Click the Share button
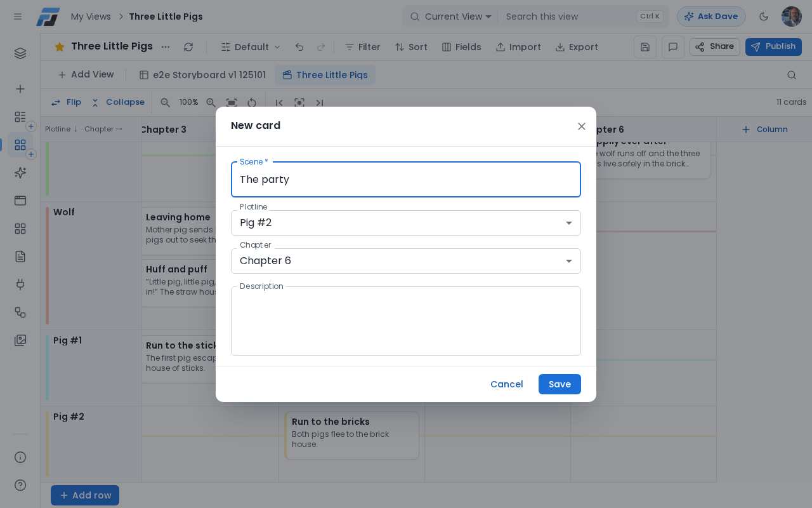Screen dimensions: 812x508 [715, 47]
